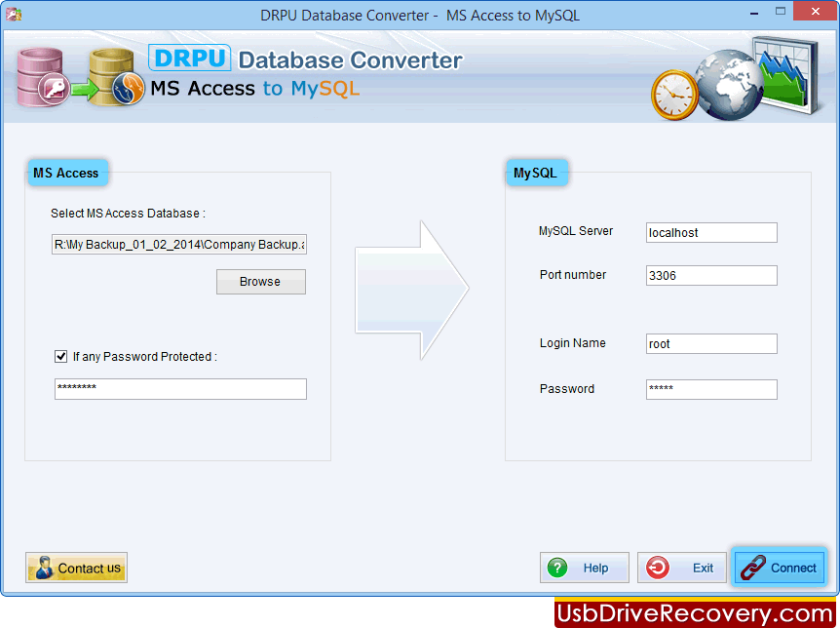
Task: Click the green arrow icon between the databases
Action: (x=85, y=90)
